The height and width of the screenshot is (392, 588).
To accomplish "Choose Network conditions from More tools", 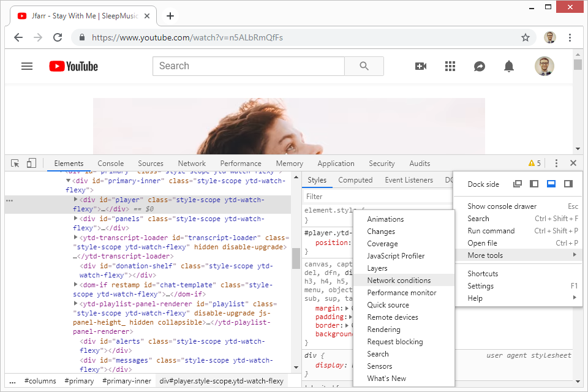I will [x=399, y=281].
